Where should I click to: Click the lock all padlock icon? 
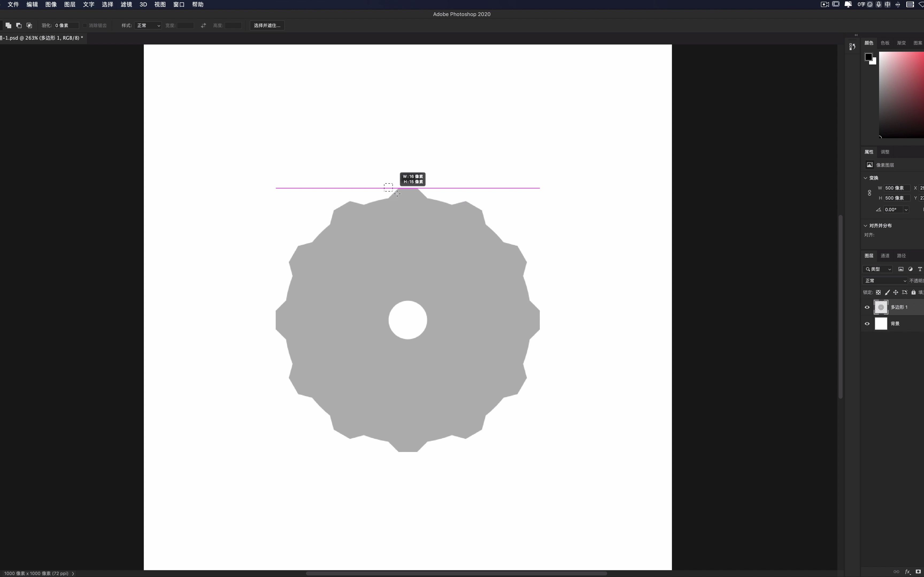[913, 292]
